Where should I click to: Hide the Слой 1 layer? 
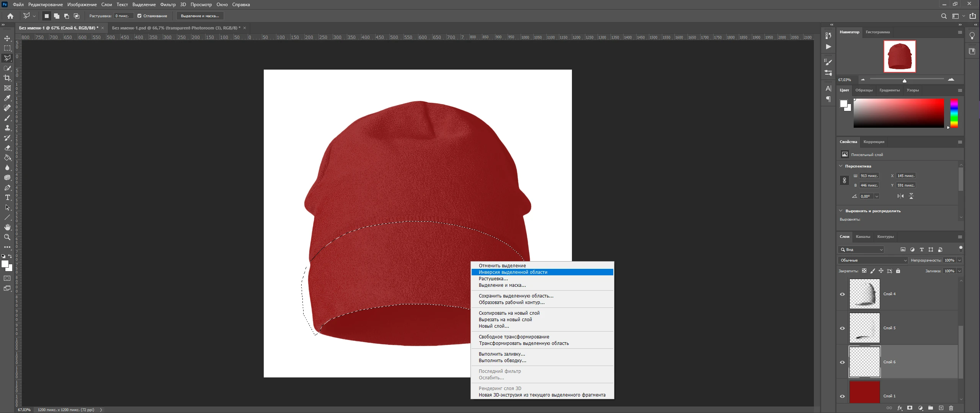coord(842,396)
